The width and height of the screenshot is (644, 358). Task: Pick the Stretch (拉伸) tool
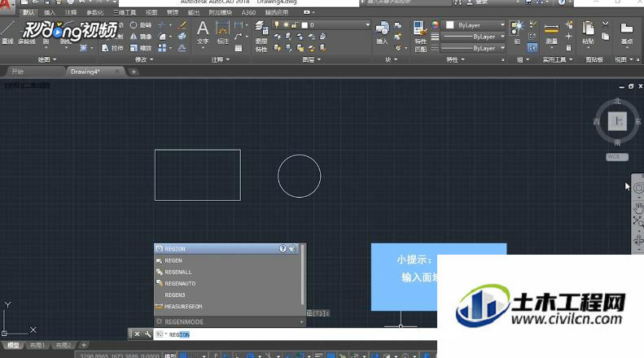tap(112, 48)
